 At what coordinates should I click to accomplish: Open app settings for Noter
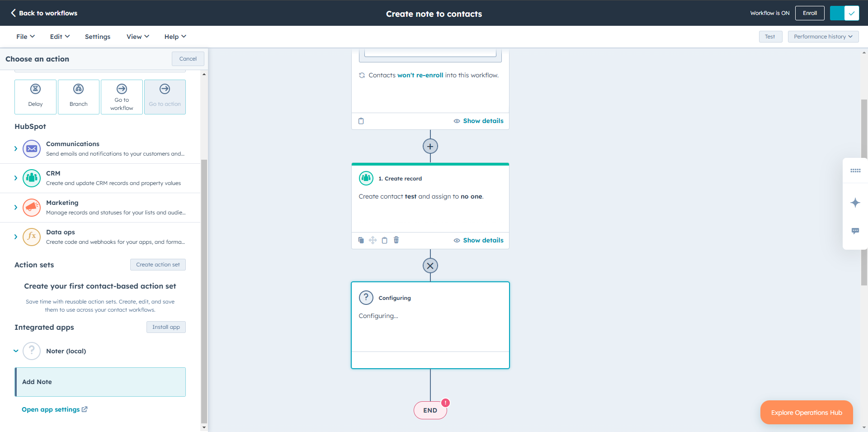51,409
